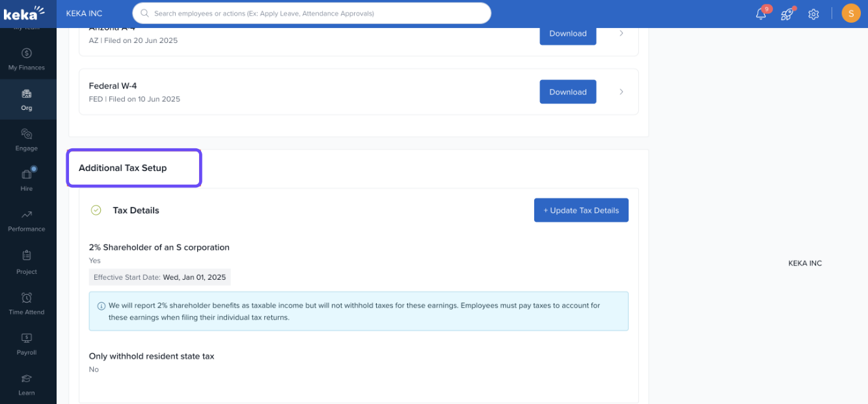Viewport: 868px width, 404px height.
Task: Open the Project sidebar item
Action: point(27,262)
